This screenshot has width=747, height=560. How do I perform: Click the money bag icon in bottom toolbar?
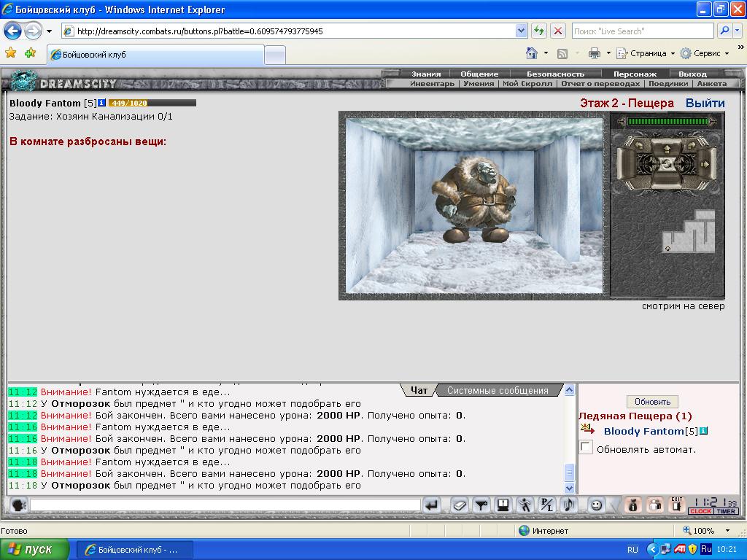633,505
